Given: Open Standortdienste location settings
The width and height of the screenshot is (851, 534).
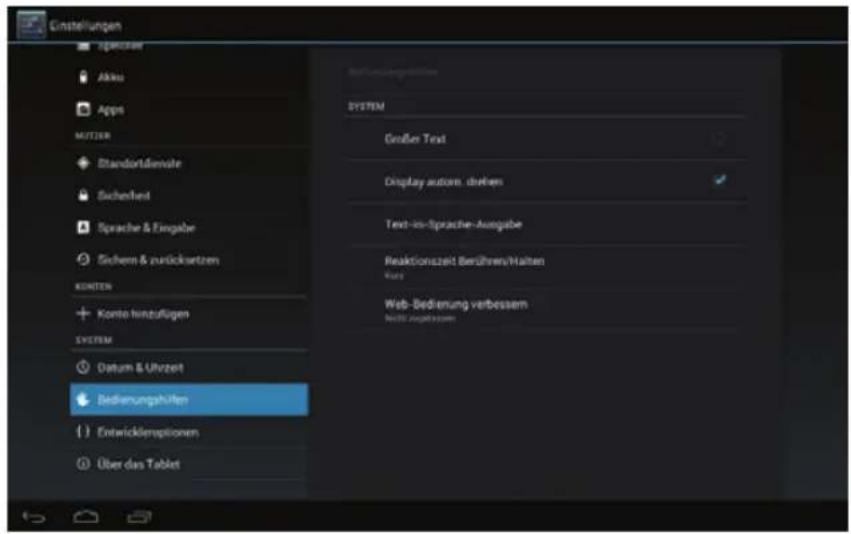Looking at the screenshot, I should pos(189,163).
